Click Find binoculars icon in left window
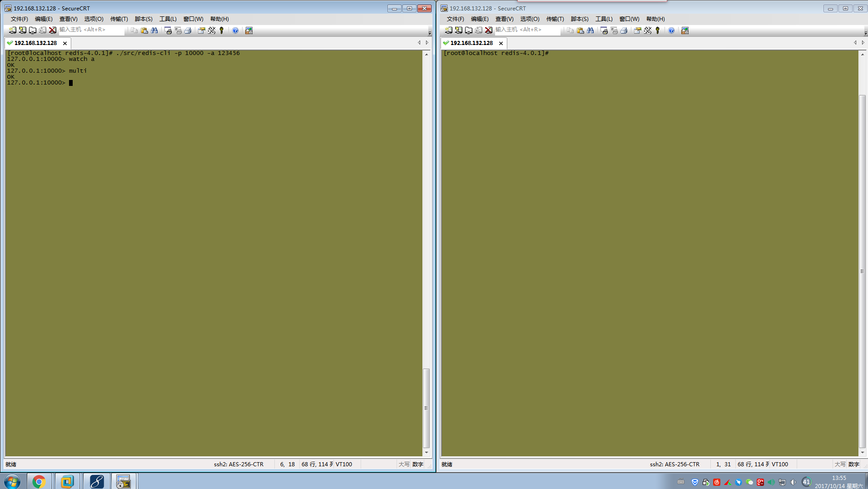Viewport: 868px width, 489px height. pyautogui.click(x=154, y=30)
